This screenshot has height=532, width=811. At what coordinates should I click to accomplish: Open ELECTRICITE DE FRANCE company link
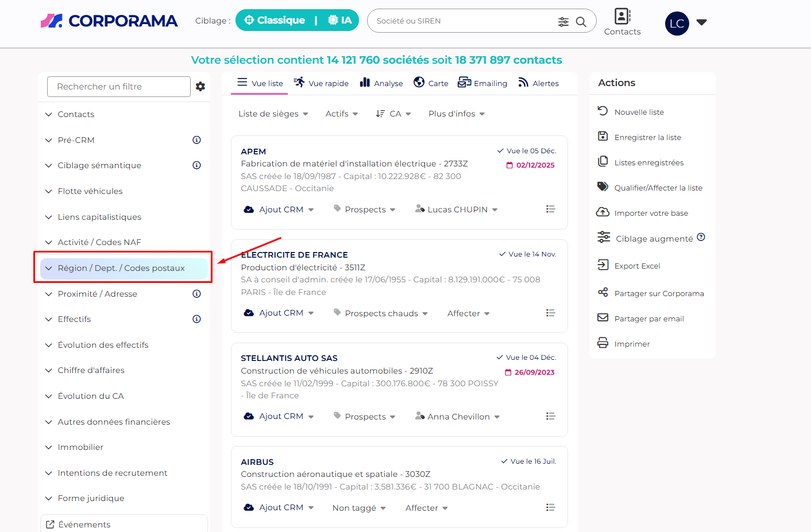click(294, 255)
